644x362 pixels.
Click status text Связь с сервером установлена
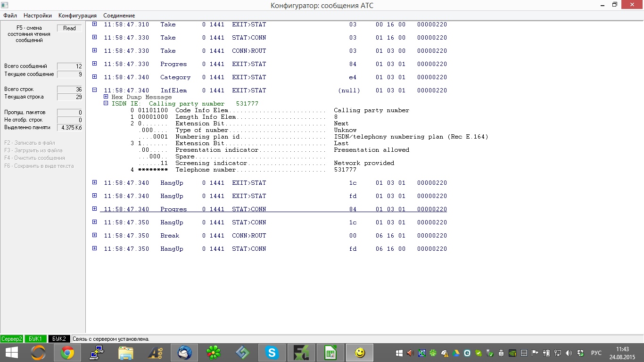[x=111, y=339]
